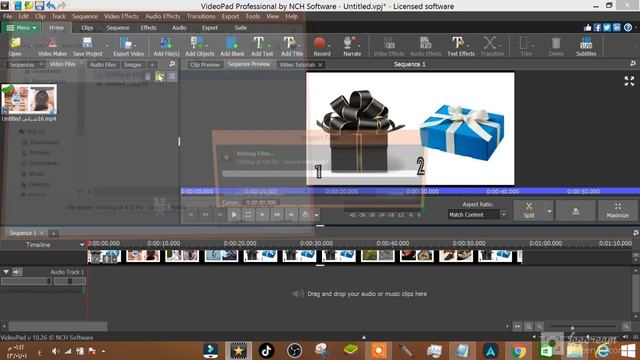This screenshot has height=360, width=640.
Task: Open the arrow beside the Split button
Action: coord(549,211)
